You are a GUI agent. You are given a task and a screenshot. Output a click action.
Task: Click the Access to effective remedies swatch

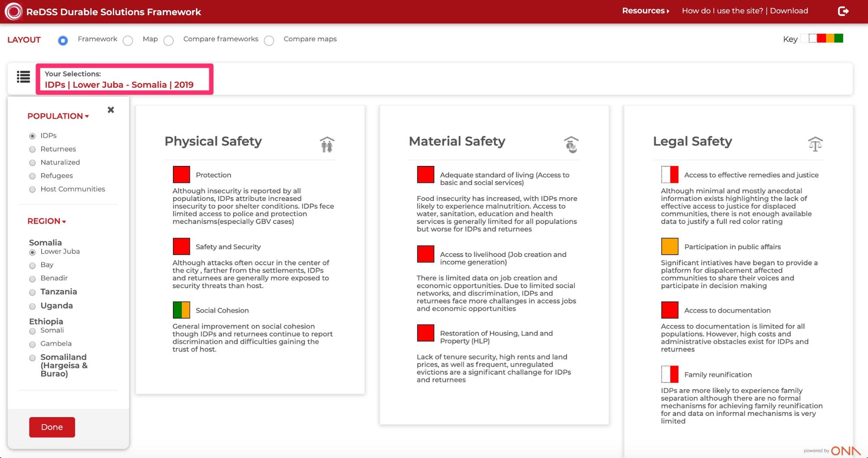click(670, 175)
